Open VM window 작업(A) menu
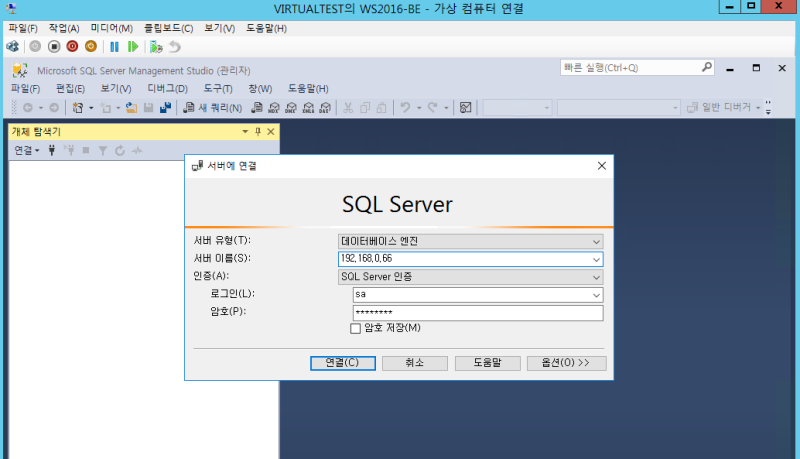Screen dimensions: 800x459 pos(64,29)
